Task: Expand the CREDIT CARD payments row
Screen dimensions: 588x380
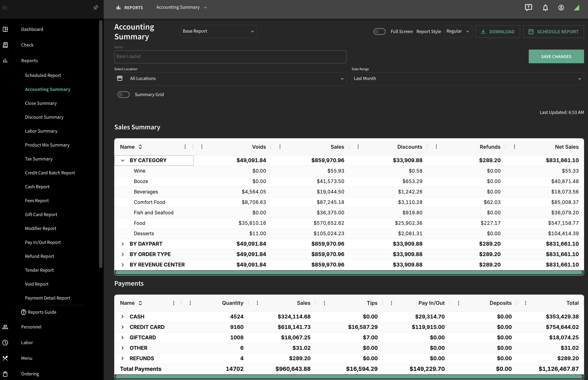Action: [122, 327]
